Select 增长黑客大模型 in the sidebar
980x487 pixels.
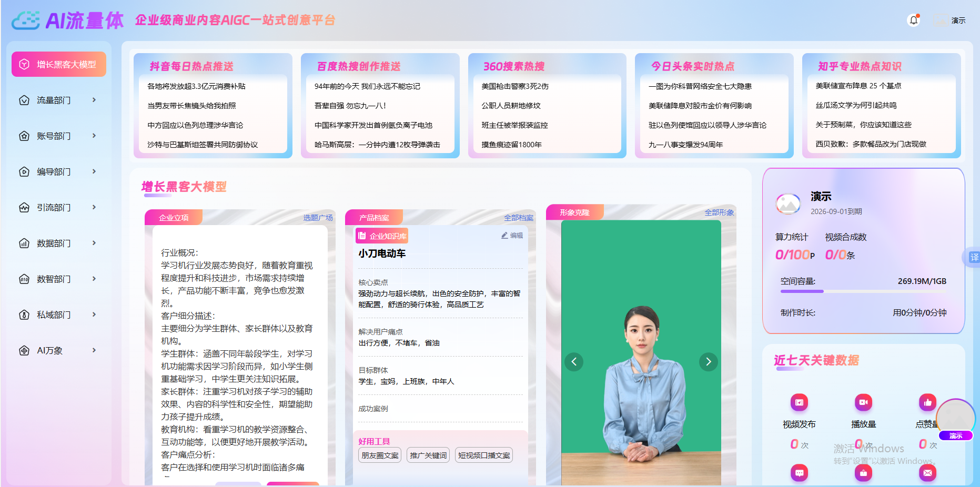coord(59,64)
